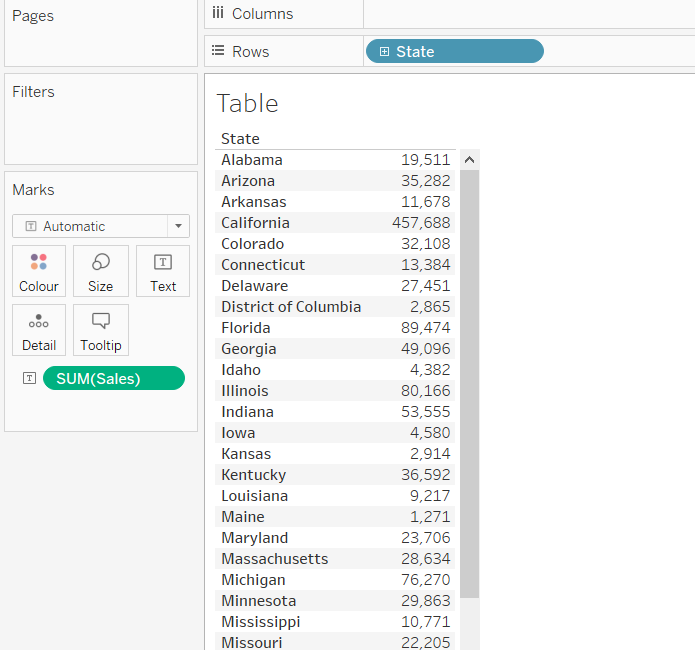
Task: Click the Columns shelf icon
Action: point(218,14)
